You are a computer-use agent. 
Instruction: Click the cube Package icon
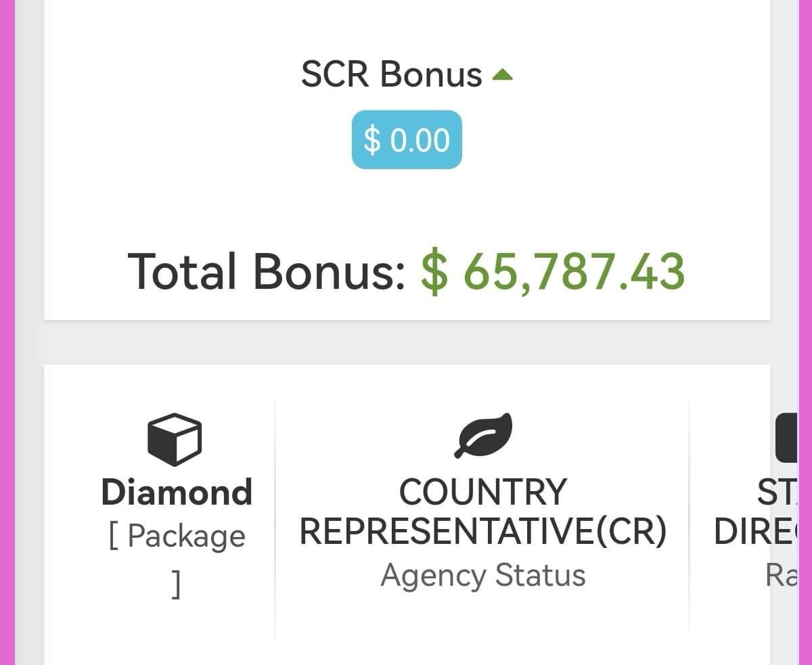point(175,439)
